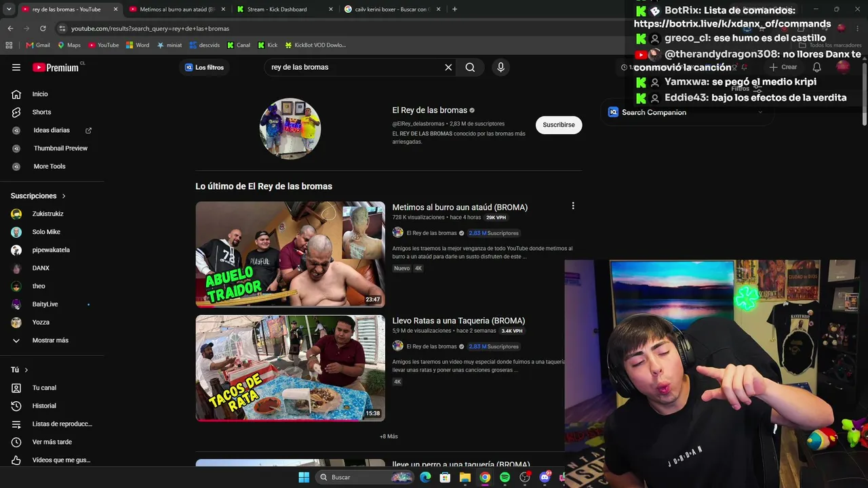868x488 pixels.
Task: Open Discord from taskbar
Action: 545,477
